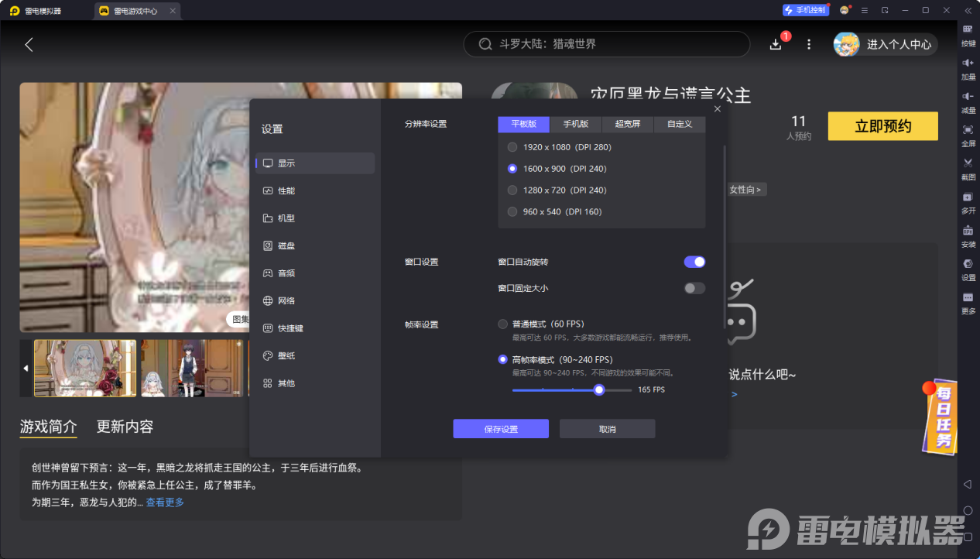Screen dimensions: 980x559
Task: Select the second screenshot thumbnail
Action: (x=192, y=369)
